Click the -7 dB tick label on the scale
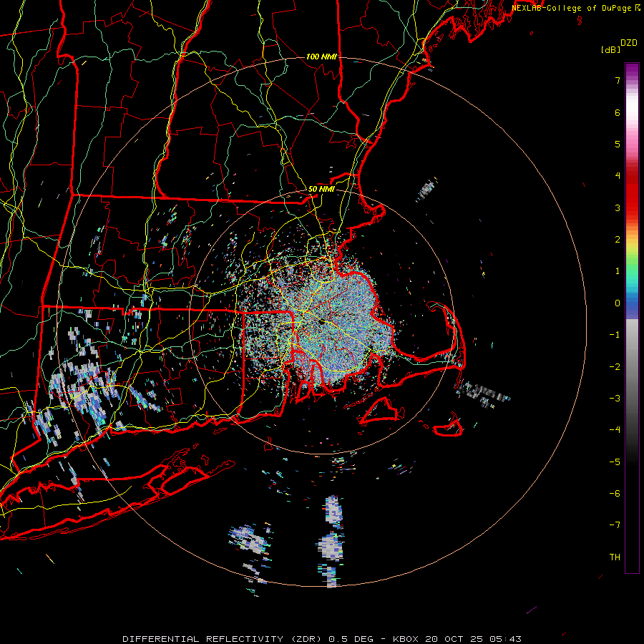Screen dimensions: 644x644 (615, 525)
